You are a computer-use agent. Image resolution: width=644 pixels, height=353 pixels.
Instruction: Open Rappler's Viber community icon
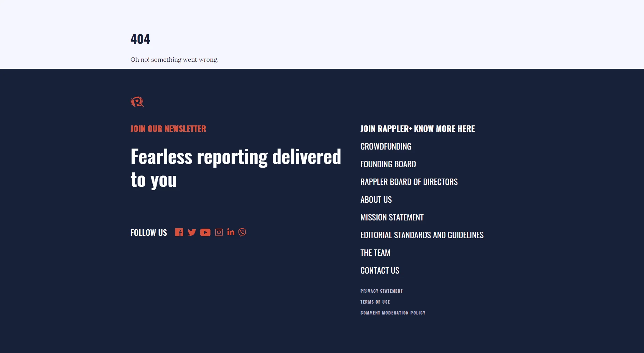tap(242, 232)
